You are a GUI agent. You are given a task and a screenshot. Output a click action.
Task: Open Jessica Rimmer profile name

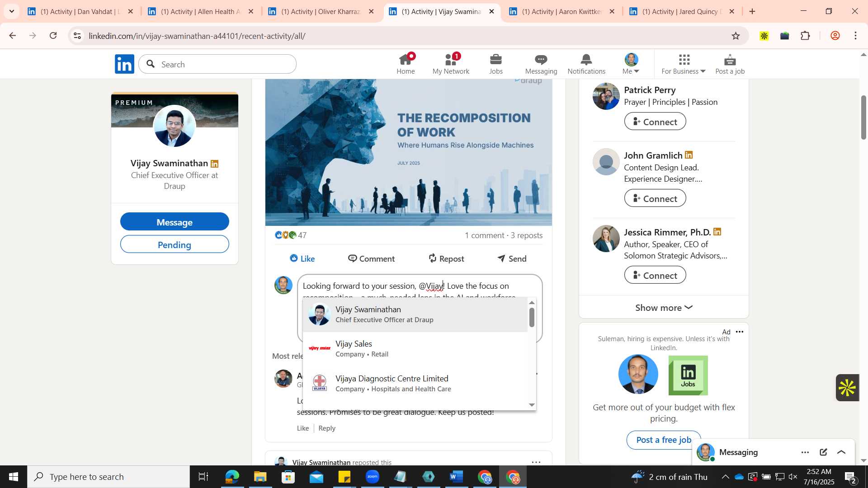(667, 232)
